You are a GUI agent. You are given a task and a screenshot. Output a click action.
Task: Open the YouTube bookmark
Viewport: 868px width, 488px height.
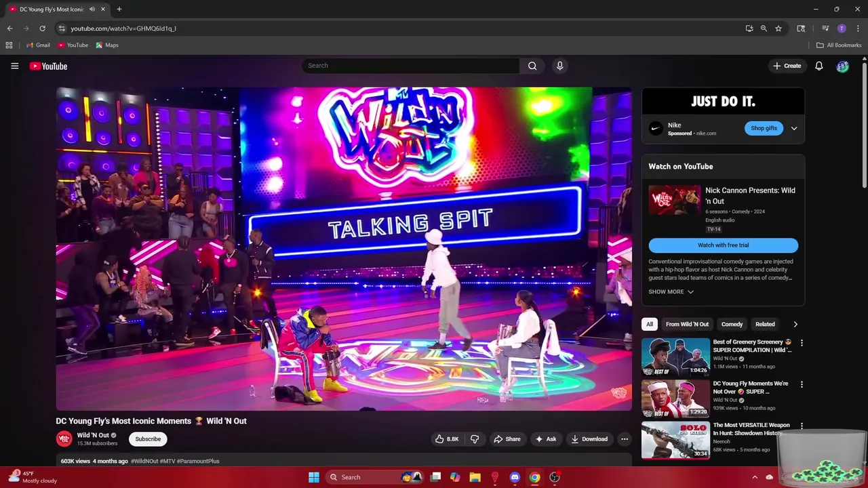(x=73, y=45)
